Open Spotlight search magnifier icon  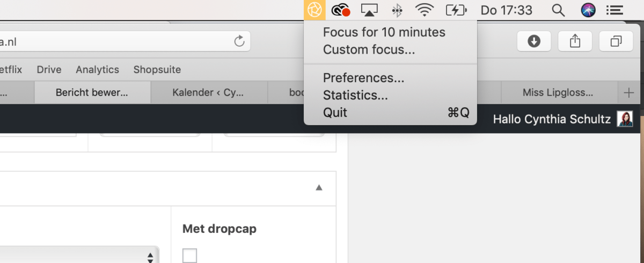[x=559, y=10]
